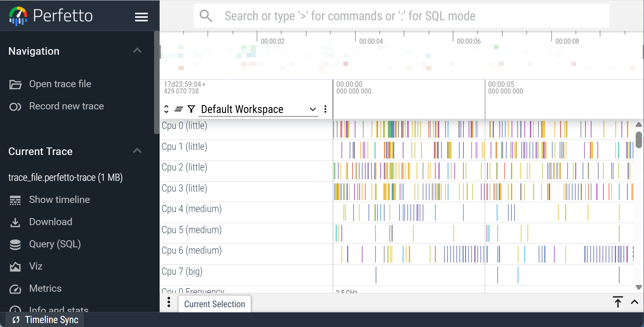Click the Record new trace icon
Screen dimensions: 644x327
point(15,107)
